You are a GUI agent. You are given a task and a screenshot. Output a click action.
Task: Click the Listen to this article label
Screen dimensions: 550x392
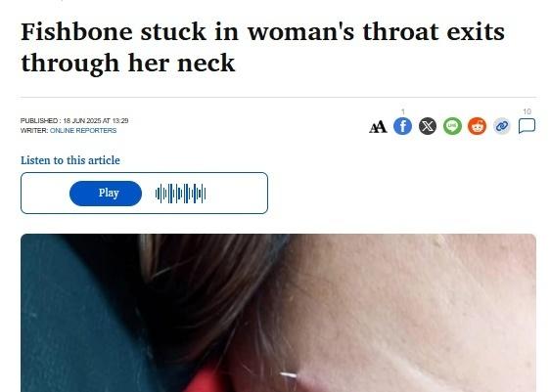point(70,160)
